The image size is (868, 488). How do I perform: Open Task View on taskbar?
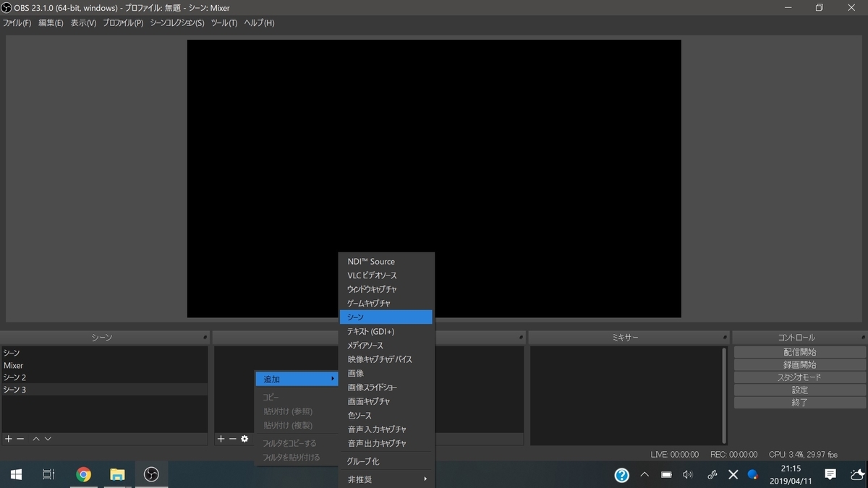(x=48, y=474)
